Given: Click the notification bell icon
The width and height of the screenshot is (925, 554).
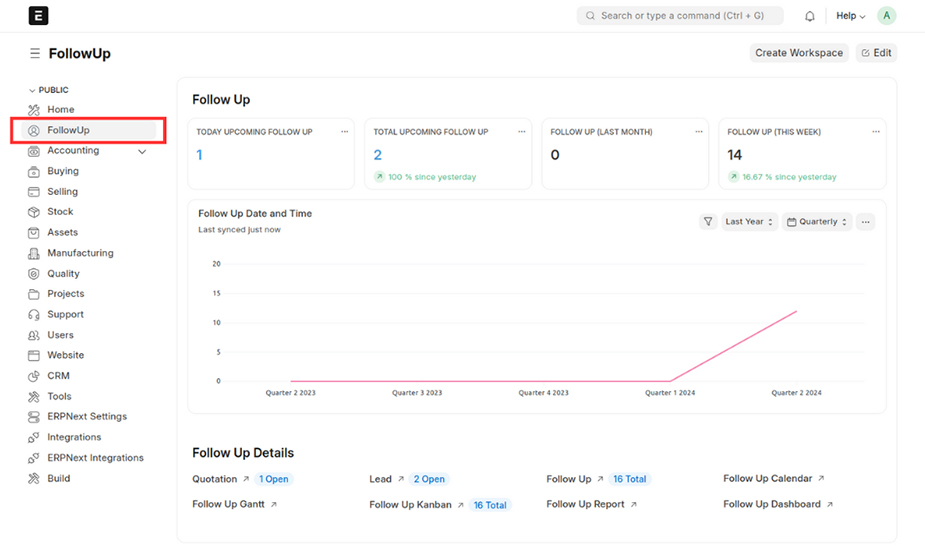Looking at the screenshot, I should (x=810, y=16).
